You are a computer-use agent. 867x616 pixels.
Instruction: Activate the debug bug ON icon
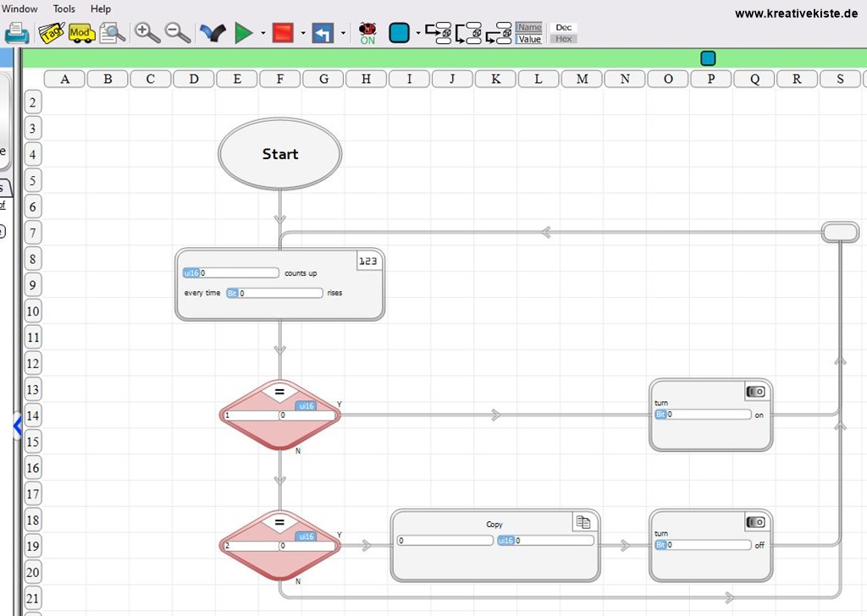pyautogui.click(x=367, y=32)
